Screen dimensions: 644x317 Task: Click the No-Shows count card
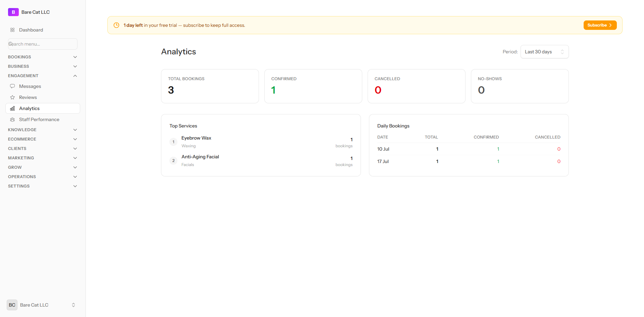pos(520,86)
